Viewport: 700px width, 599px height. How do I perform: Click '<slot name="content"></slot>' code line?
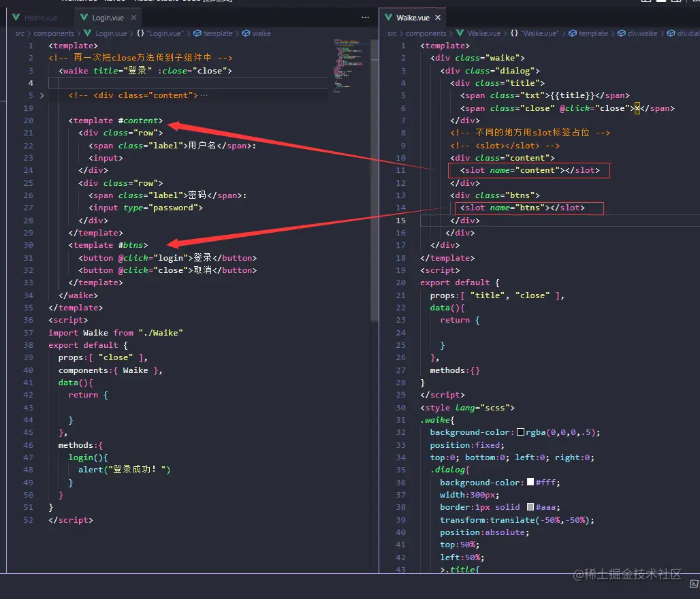pos(530,170)
